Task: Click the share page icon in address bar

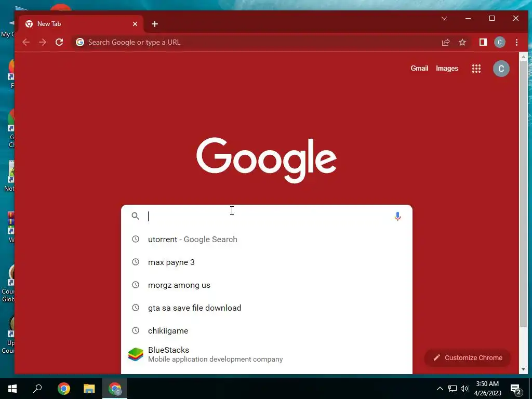Action: click(445, 42)
